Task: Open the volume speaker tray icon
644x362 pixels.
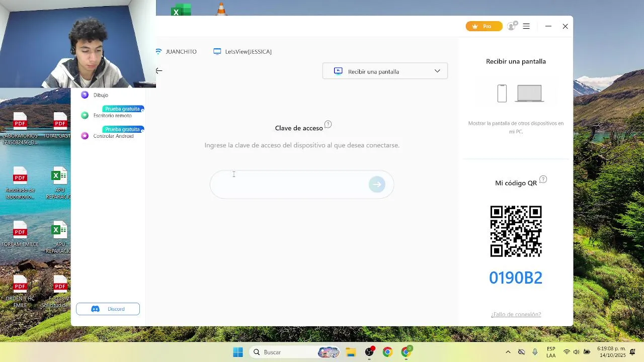Action: click(x=576, y=352)
